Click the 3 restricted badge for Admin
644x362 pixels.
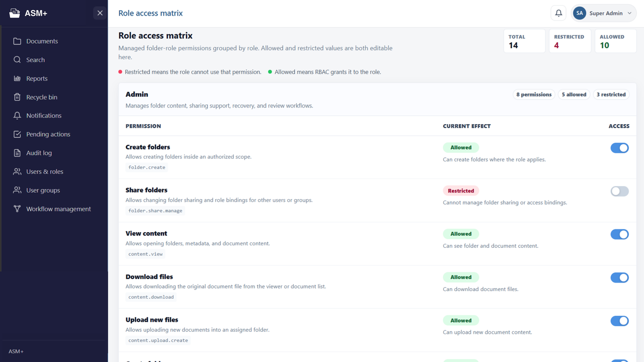click(611, 95)
